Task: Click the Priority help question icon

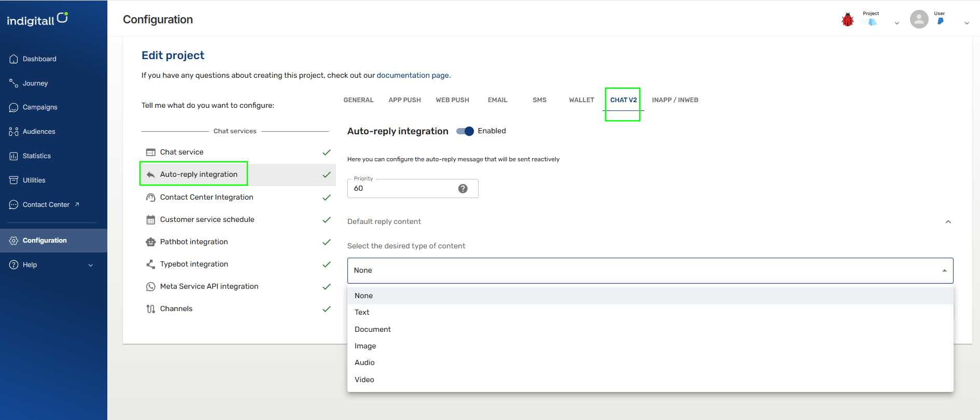Action: click(463, 189)
